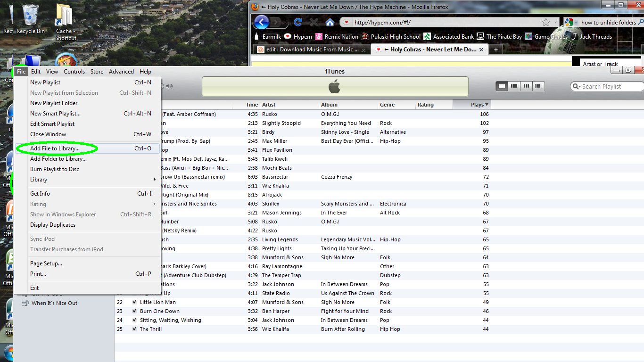Switch iTunes to song list view
The image size is (644, 362).
(502, 86)
